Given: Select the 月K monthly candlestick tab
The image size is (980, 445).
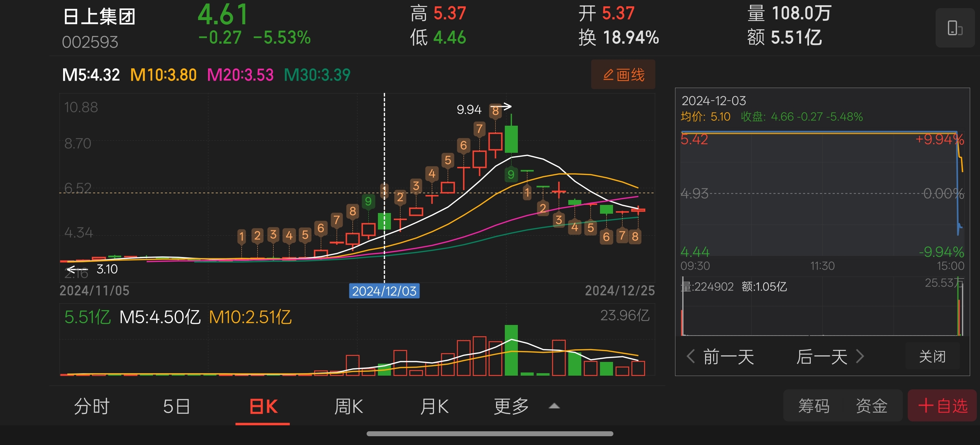Looking at the screenshot, I should [x=434, y=406].
